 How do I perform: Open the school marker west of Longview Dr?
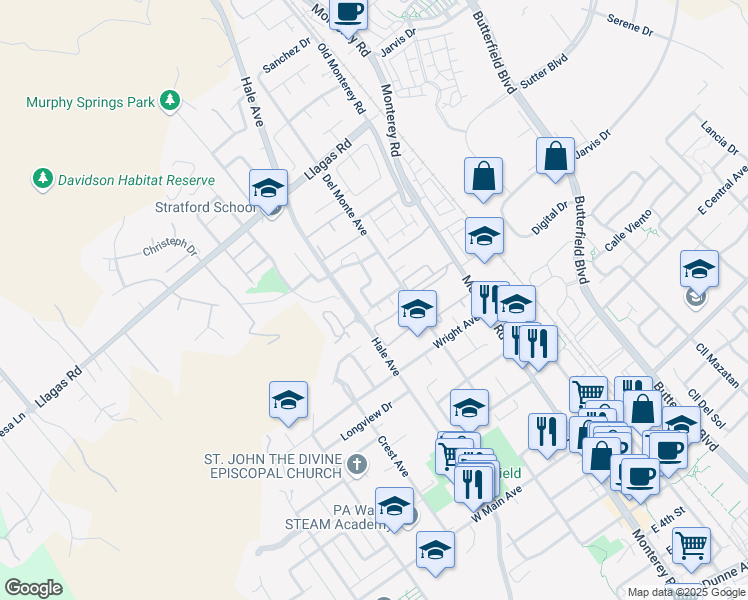coord(288,401)
